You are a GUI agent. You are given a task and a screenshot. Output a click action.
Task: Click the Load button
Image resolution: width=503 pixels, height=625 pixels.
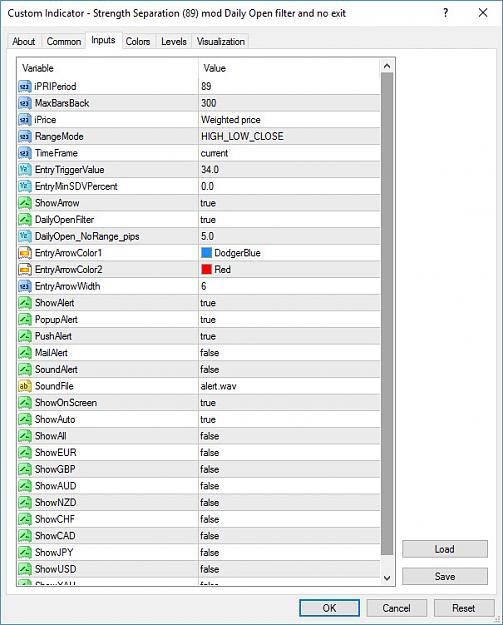445,549
